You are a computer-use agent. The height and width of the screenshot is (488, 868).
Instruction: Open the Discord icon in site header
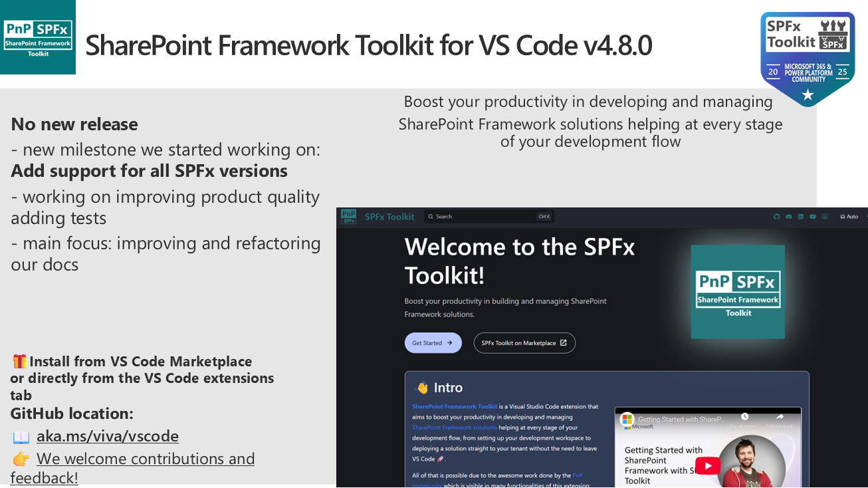[x=789, y=217]
